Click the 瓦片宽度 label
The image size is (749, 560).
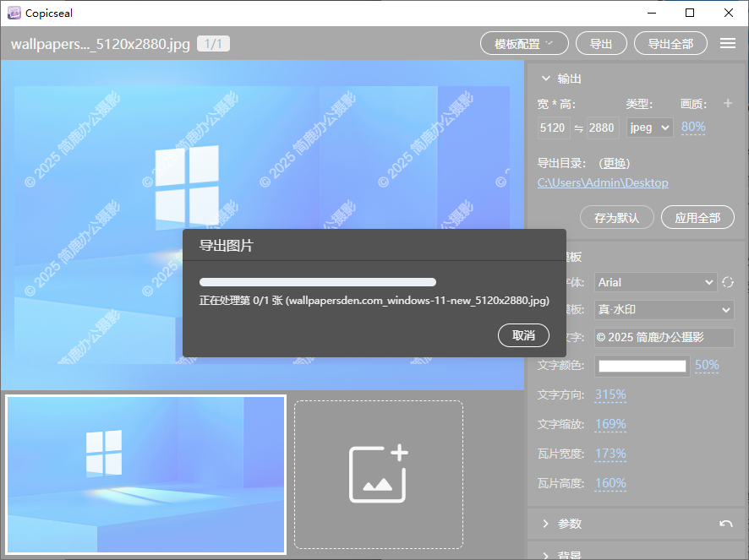[x=560, y=454]
